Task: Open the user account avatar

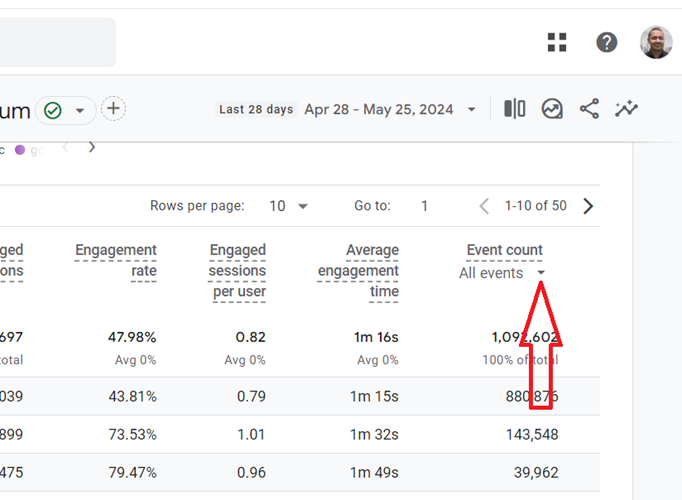Action: [x=656, y=42]
